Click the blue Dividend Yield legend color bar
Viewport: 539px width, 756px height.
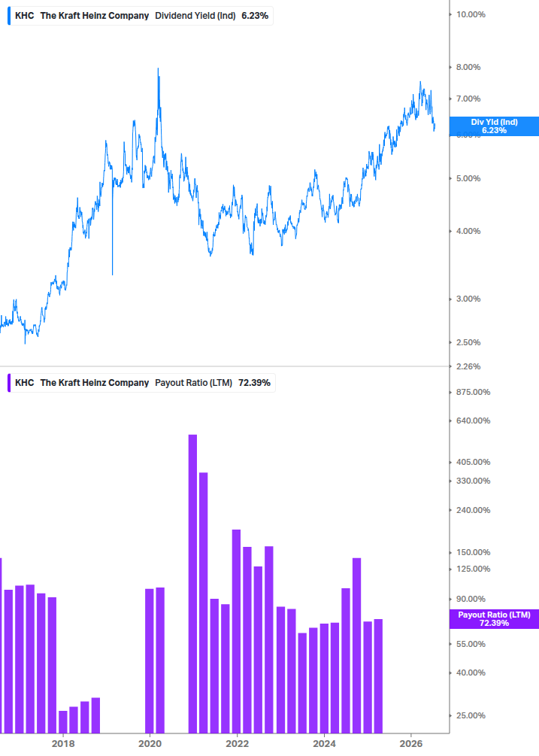(x=9, y=16)
